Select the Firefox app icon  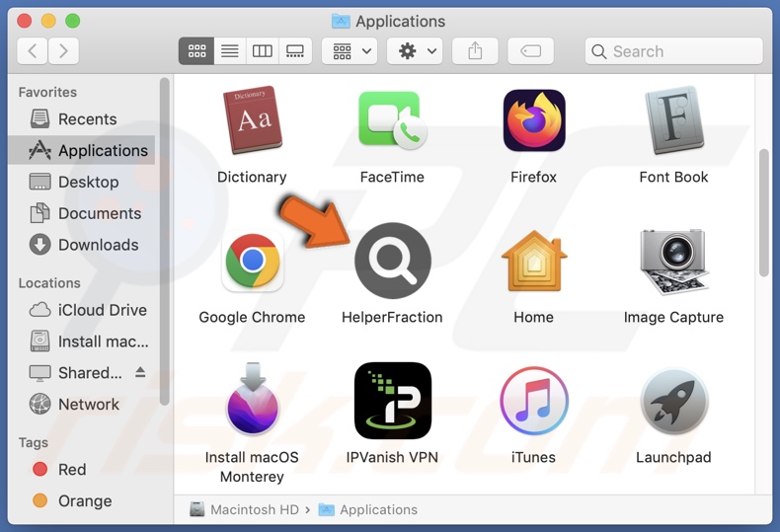click(x=534, y=119)
